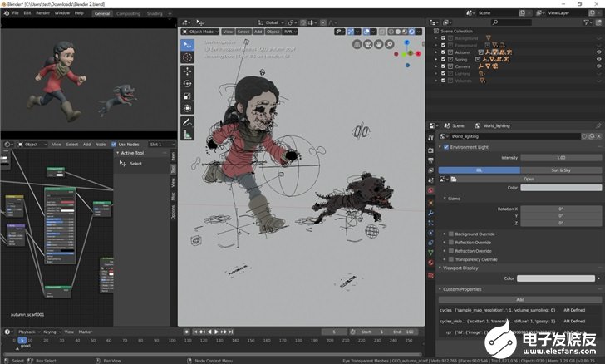This screenshot has height=364, width=605.
Task: Select solid viewport shading sphere
Action: click(x=398, y=32)
